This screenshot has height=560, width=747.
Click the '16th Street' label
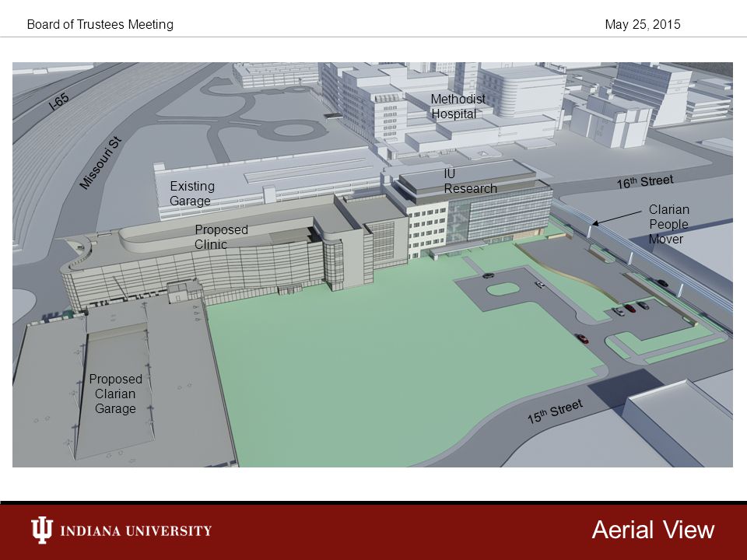coord(645,182)
